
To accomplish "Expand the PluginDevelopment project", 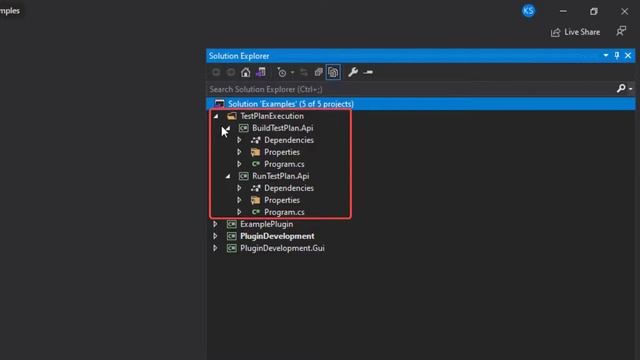I will pyautogui.click(x=215, y=236).
